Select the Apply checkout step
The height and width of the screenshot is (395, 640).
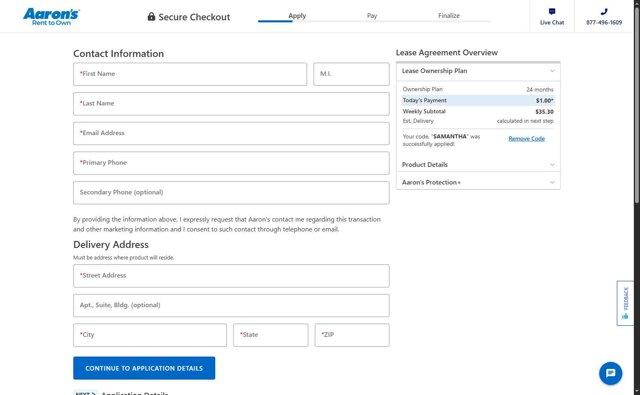point(297,16)
